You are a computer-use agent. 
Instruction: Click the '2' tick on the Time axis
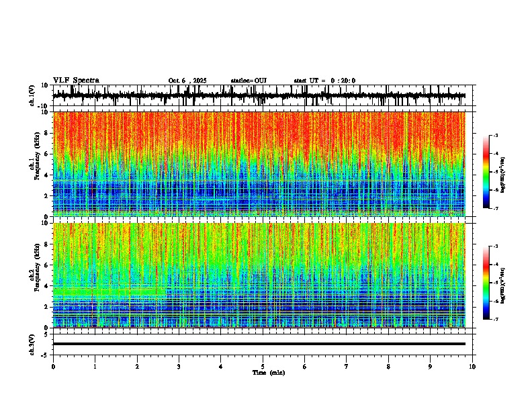(137, 367)
